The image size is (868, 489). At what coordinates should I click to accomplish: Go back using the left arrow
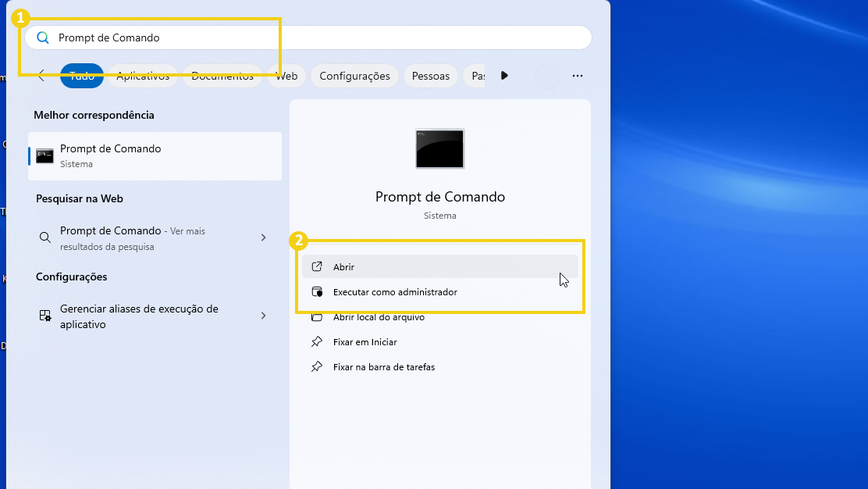41,76
